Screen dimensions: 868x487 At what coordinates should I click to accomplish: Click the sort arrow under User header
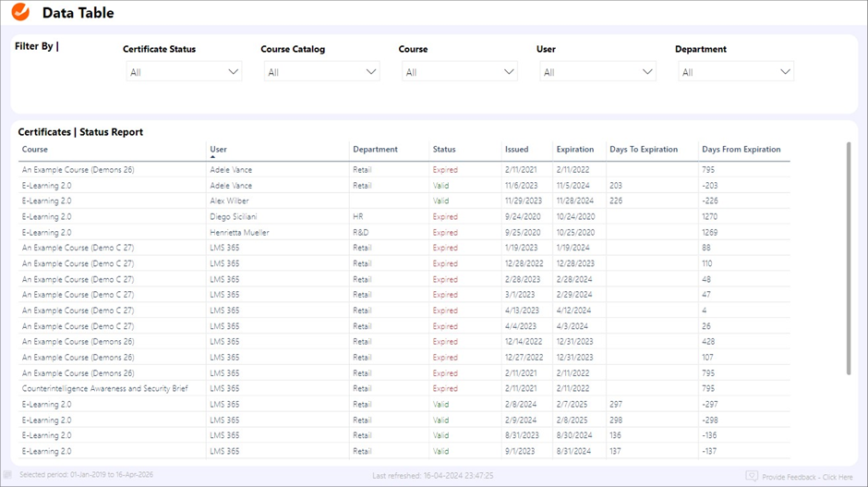(x=212, y=158)
